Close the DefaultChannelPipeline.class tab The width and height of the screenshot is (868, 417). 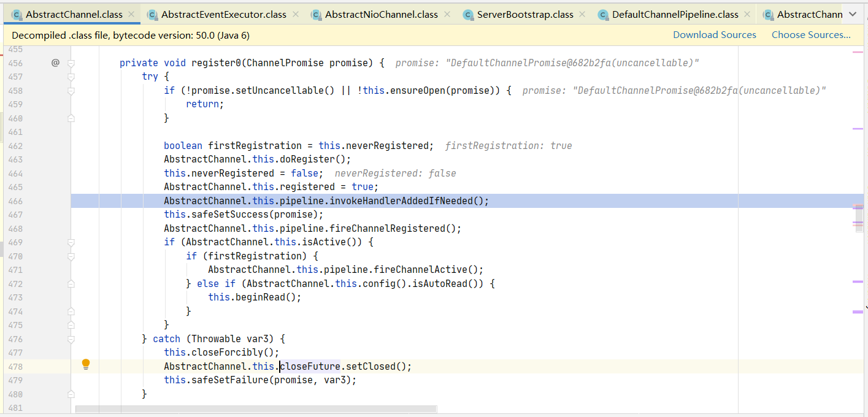point(747,14)
